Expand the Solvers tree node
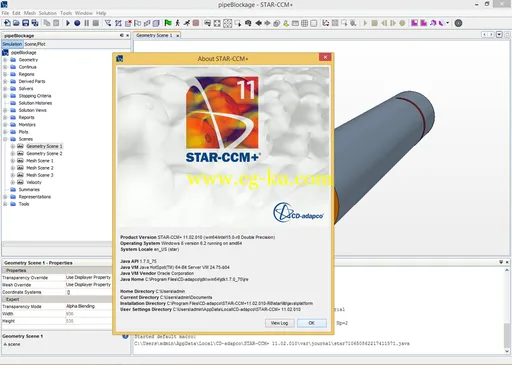 (5, 89)
